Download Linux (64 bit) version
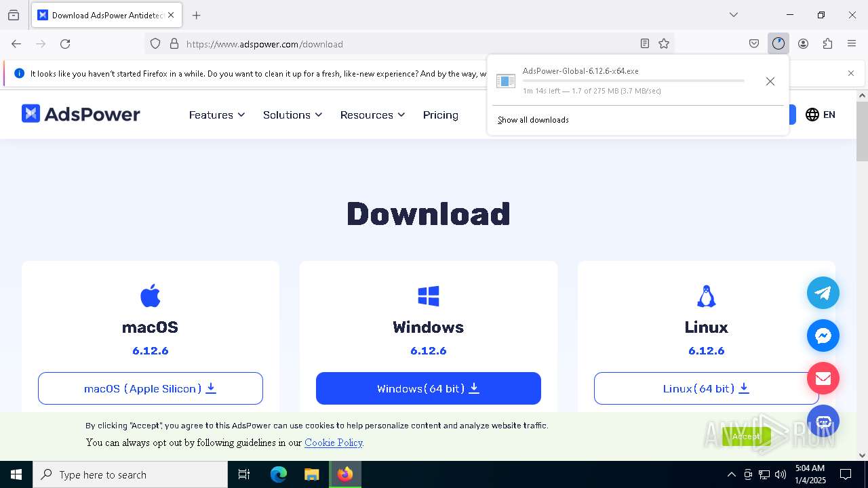This screenshot has height=488, width=868. coord(707,388)
